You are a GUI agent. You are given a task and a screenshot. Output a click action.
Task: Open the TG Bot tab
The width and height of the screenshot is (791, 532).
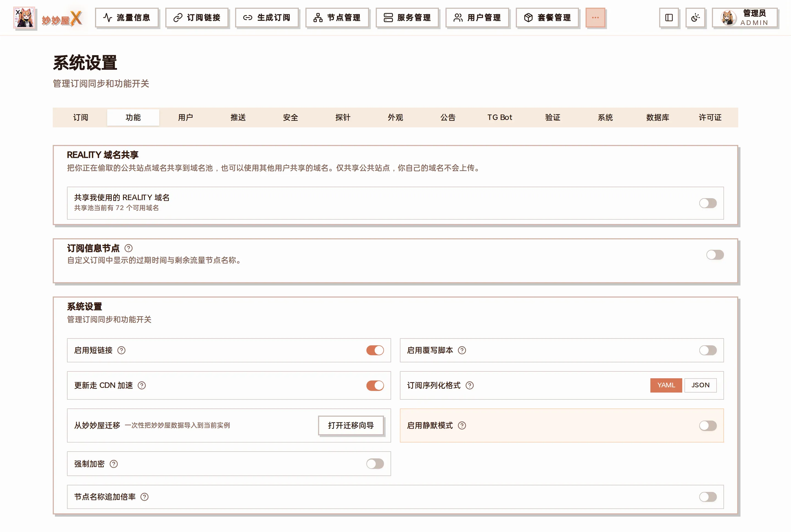500,117
